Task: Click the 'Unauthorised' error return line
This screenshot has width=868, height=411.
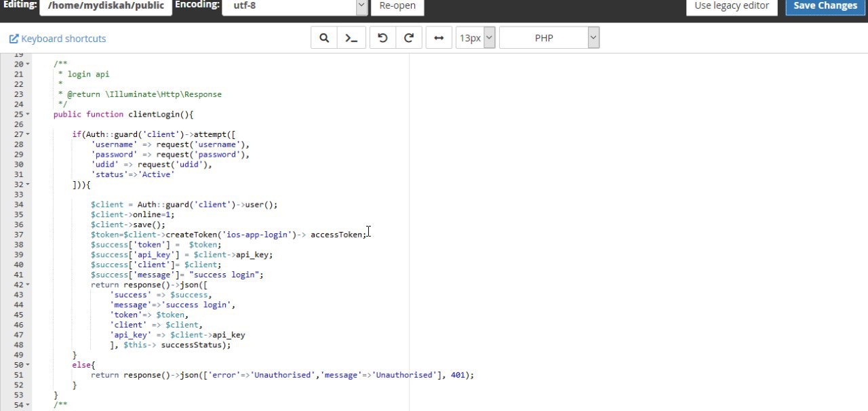Action: [283, 375]
